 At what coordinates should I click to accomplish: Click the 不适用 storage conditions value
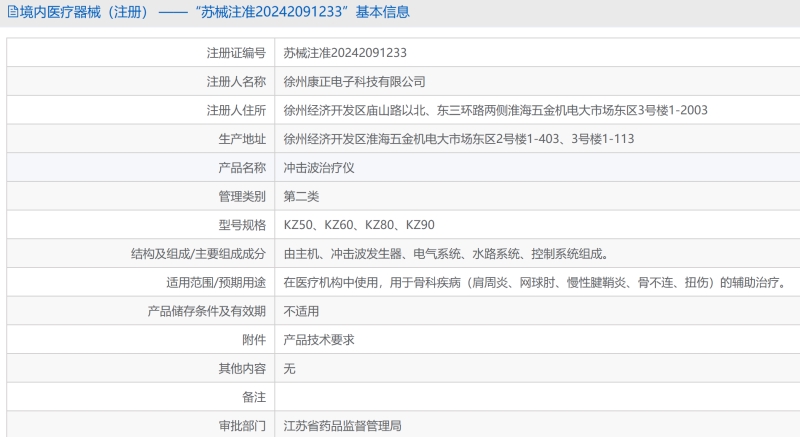tap(301, 311)
